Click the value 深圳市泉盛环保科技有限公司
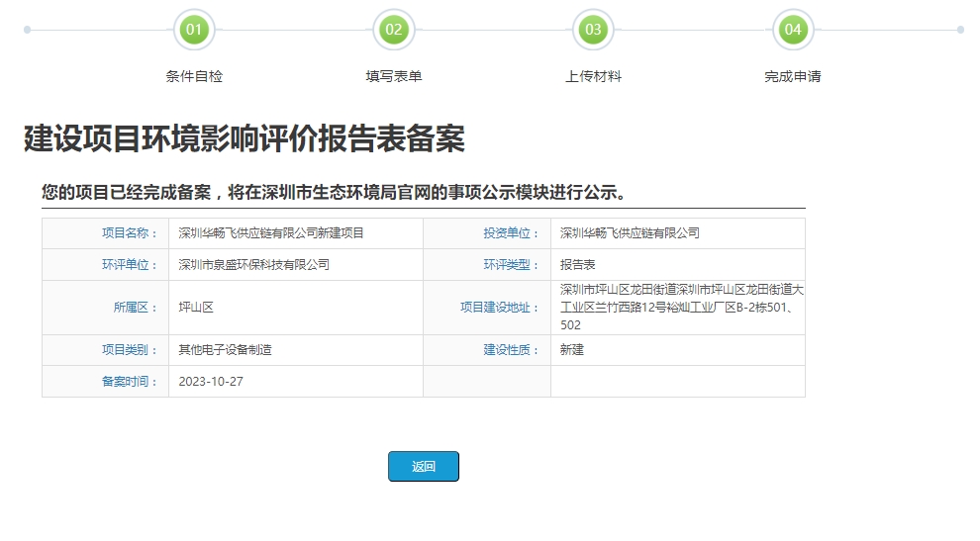The height and width of the screenshot is (541, 980). (253, 265)
